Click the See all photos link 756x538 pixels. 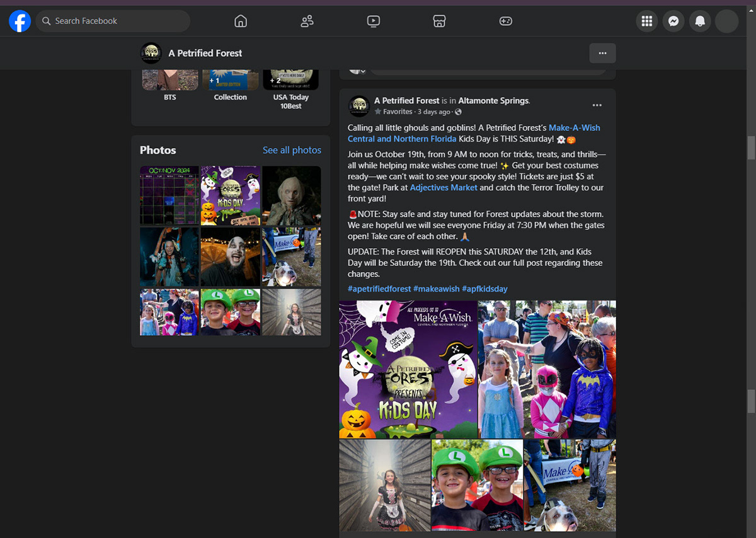pyautogui.click(x=292, y=150)
